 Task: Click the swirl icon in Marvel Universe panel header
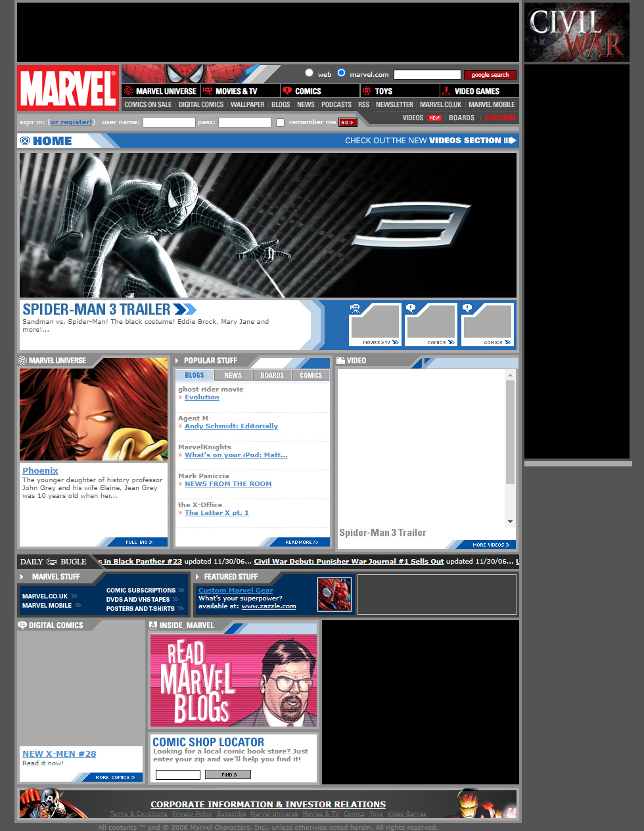pyautogui.click(x=22, y=361)
